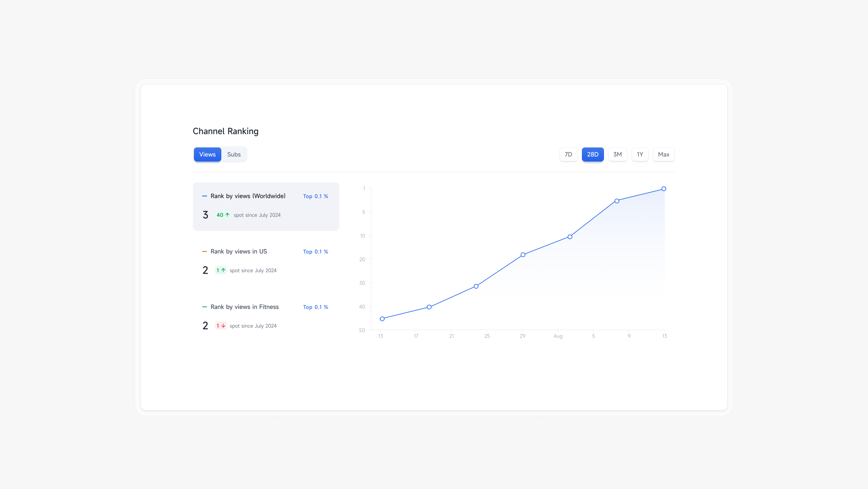Select the Rank by views in Fitness row

(266, 317)
